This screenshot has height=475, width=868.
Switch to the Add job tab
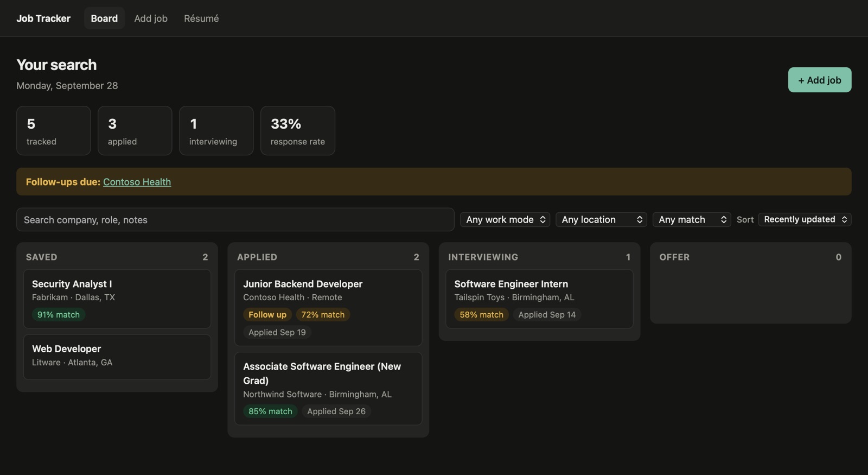[151, 18]
